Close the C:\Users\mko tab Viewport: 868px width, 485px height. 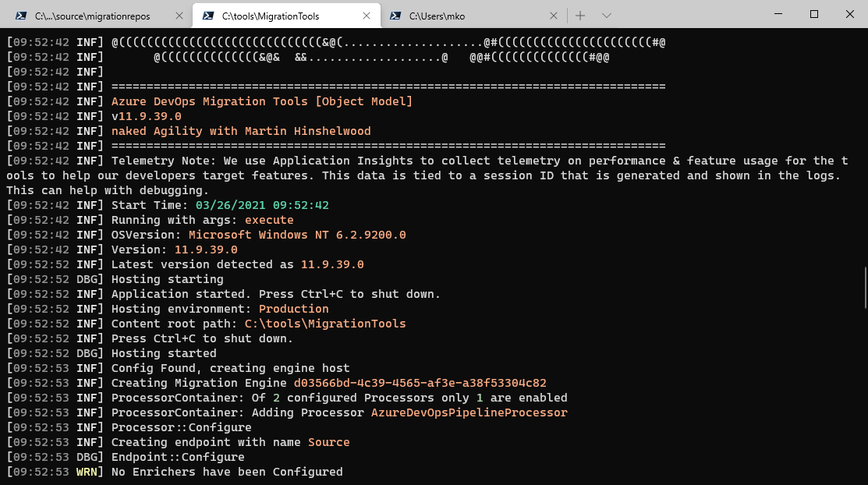click(554, 15)
